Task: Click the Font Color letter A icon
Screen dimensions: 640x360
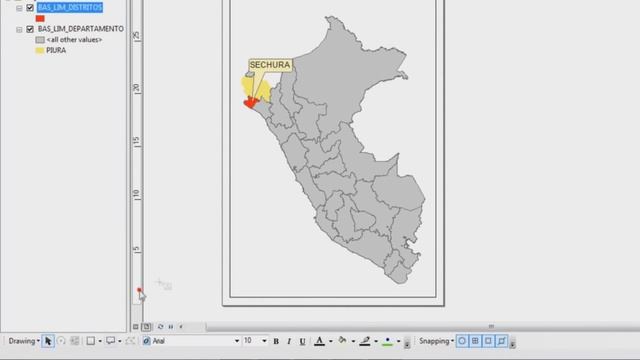Action: pyautogui.click(x=320, y=341)
